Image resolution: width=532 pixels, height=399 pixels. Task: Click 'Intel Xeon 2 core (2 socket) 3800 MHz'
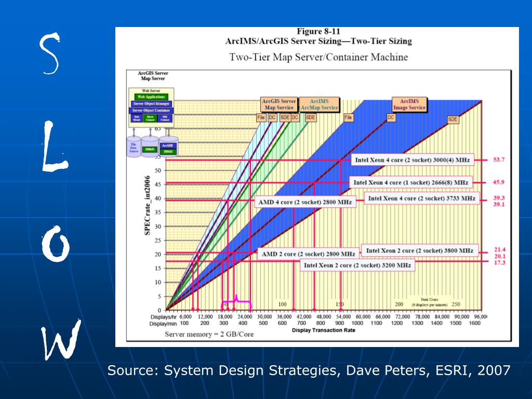pos(420,251)
